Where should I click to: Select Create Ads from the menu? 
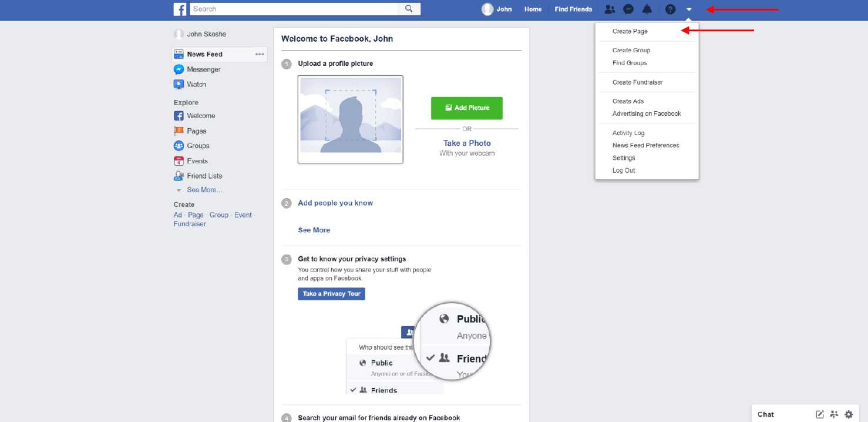tap(628, 101)
